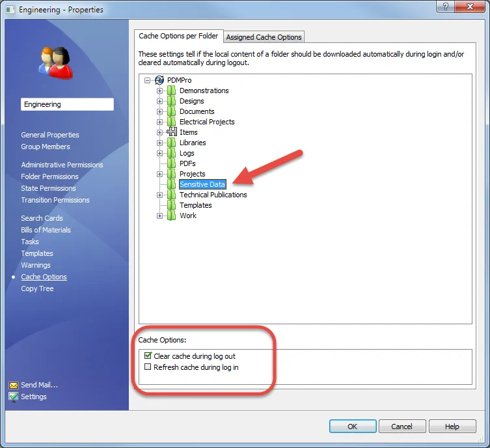Viewport: 490px width, 448px height.
Task: Uncheck Clear cache during log out
Action: (148, 356)
